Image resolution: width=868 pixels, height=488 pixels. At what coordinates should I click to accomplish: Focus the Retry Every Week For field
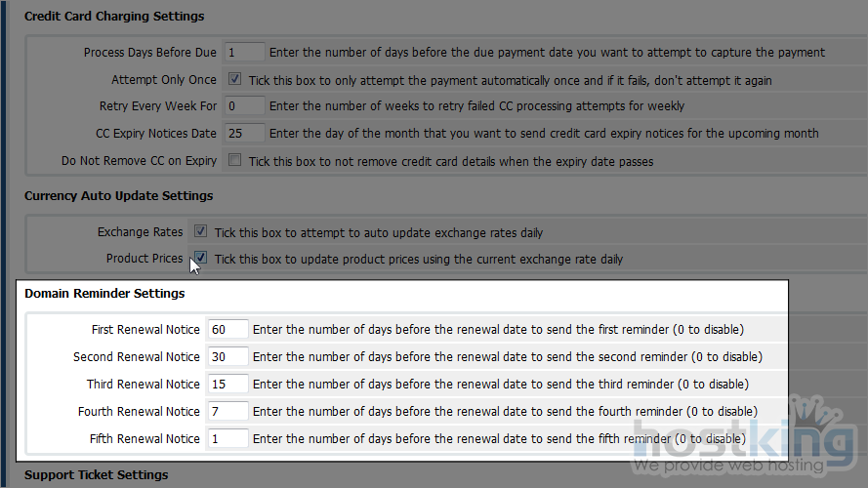point(243,105)
